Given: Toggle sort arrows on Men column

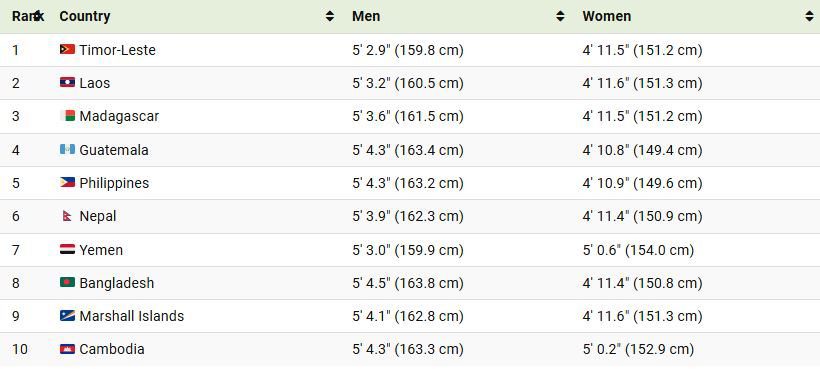Looking at the screenshot, I should coord(560,16).
